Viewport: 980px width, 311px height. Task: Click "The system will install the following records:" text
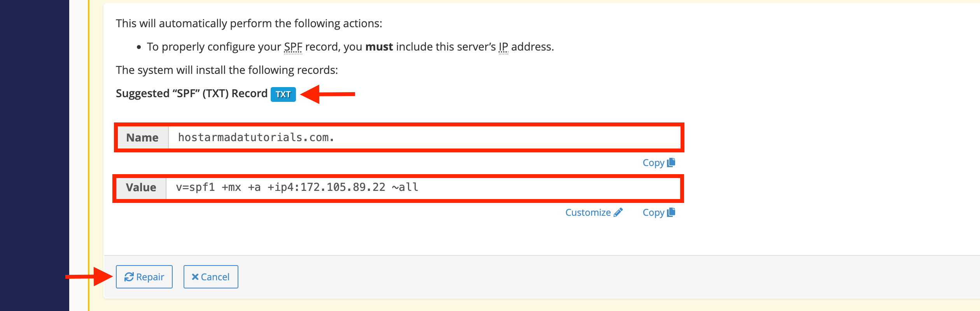point(227,70)
